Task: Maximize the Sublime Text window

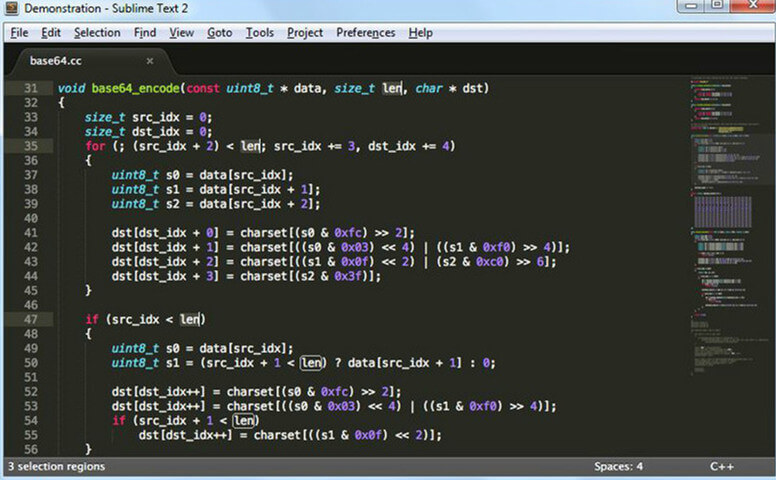Action: tap(717, 5)
